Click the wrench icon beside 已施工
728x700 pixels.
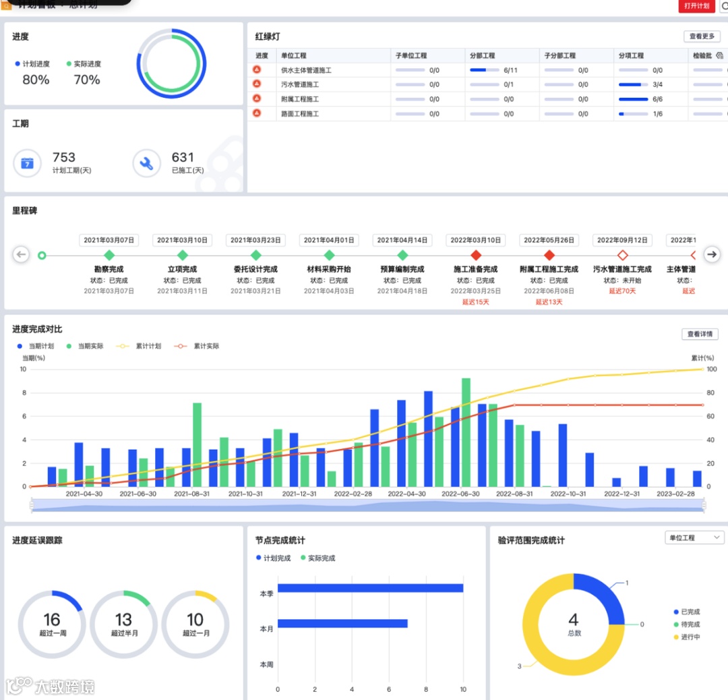click(146, 163)
